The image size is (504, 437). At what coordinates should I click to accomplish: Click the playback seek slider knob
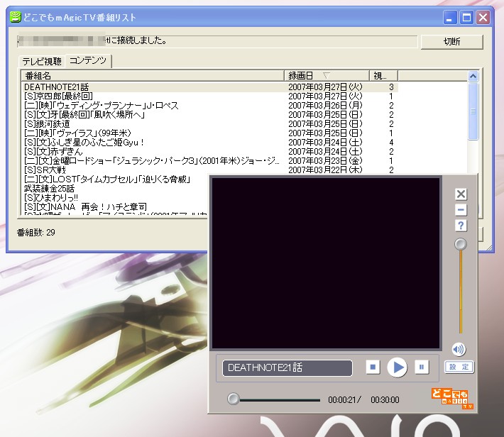(234, 399)
